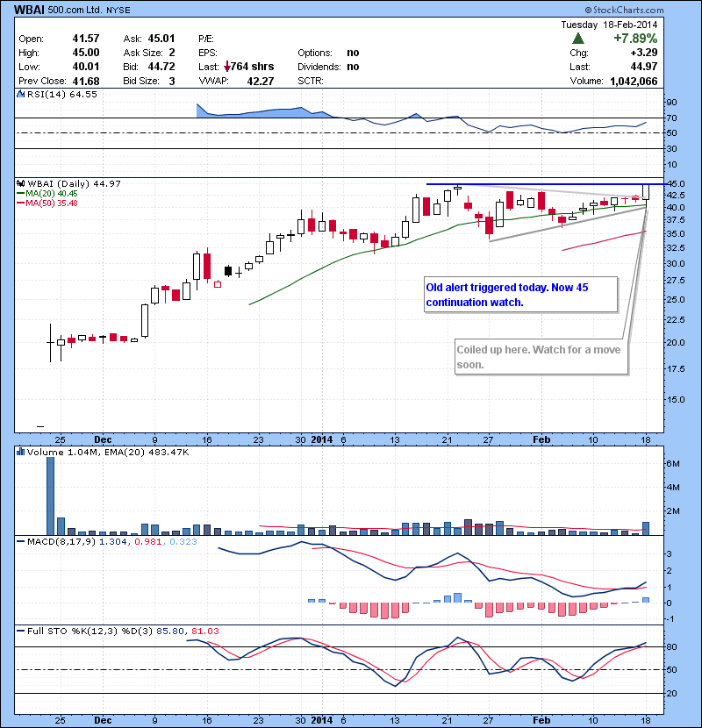Screen dimensions: 702x728
Task: Click the tallest volume bar in the Volume panel
Action: pos(50,496)
